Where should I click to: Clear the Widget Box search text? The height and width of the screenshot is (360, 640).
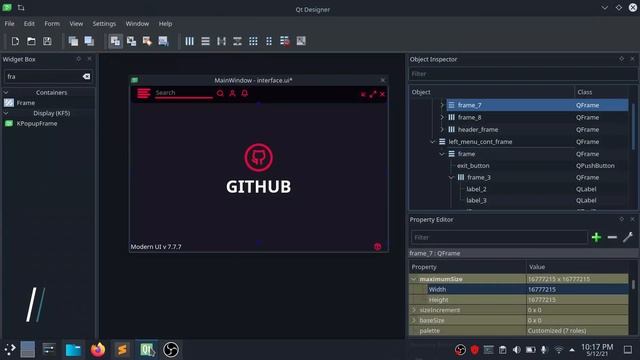(86, 76)
